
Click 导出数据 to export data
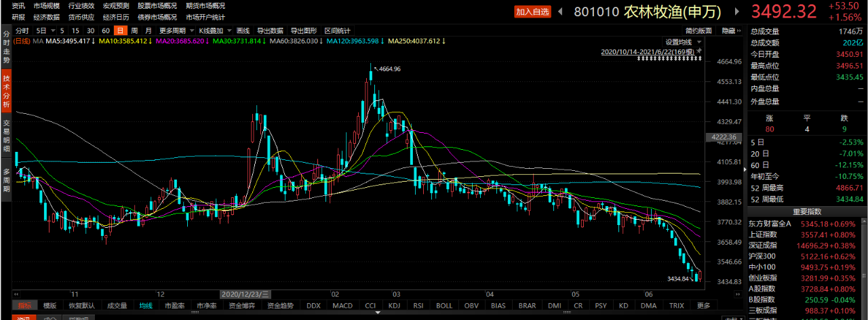point(270,31)
